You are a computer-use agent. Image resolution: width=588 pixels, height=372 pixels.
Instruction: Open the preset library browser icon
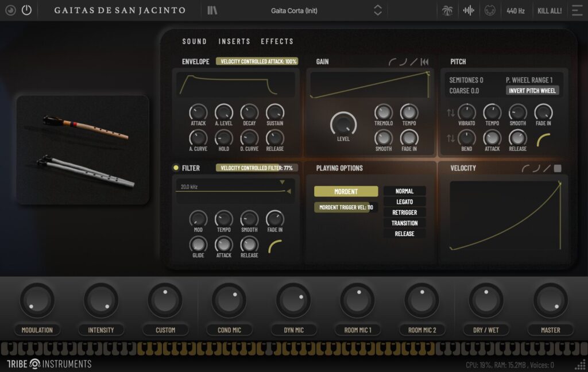(x=212, y=10)
